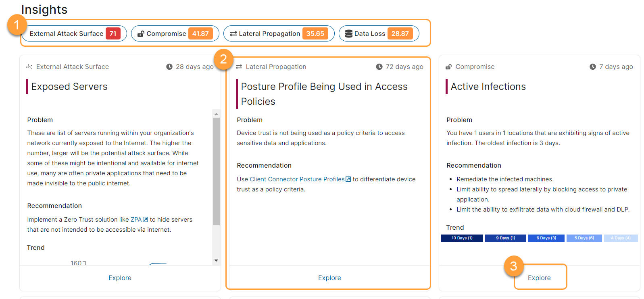
Task: Explore the Exposed Servers insight
Action: (x=120, y=278)
